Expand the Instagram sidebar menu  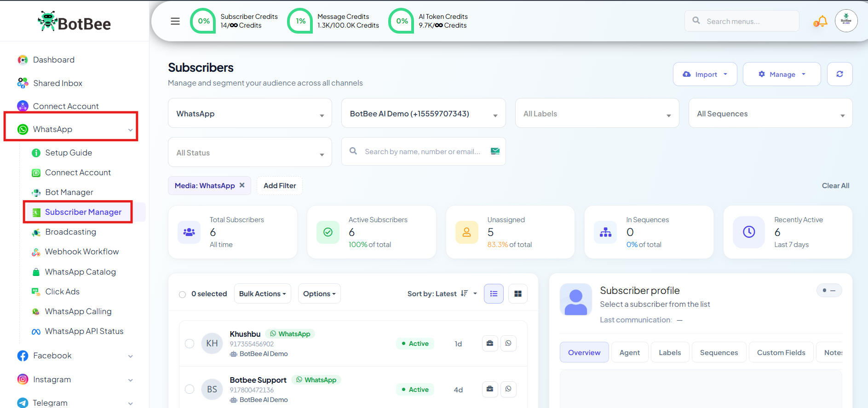point(131,380)
